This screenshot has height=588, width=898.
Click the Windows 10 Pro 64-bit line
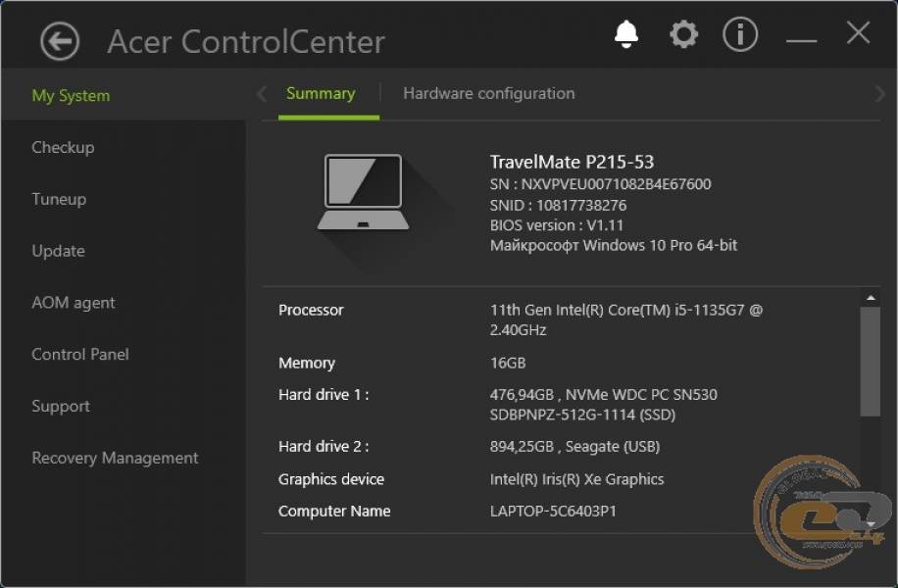(614, 245)
